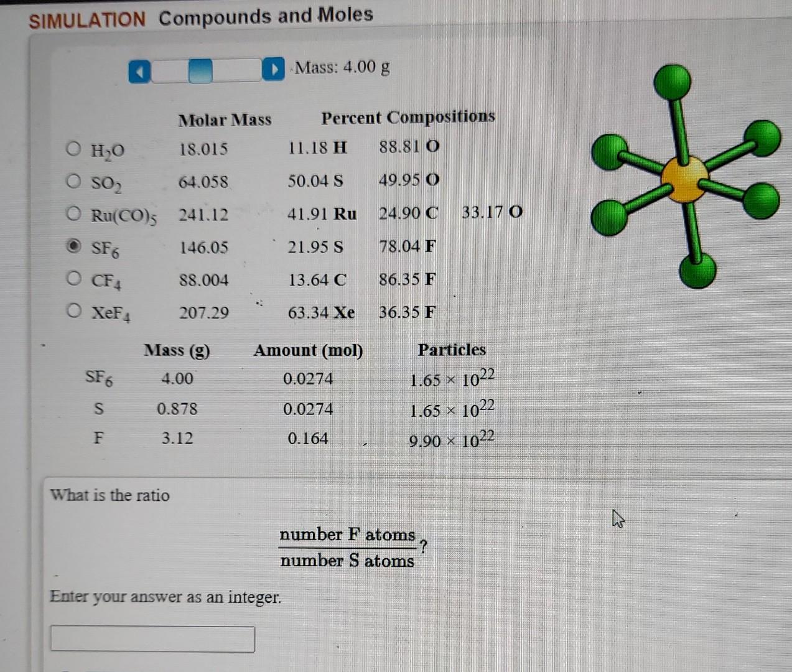Click the mouse cursor arrow near the question area
Viewport: 792px width, 672px height.
click(x=618, y=518)
